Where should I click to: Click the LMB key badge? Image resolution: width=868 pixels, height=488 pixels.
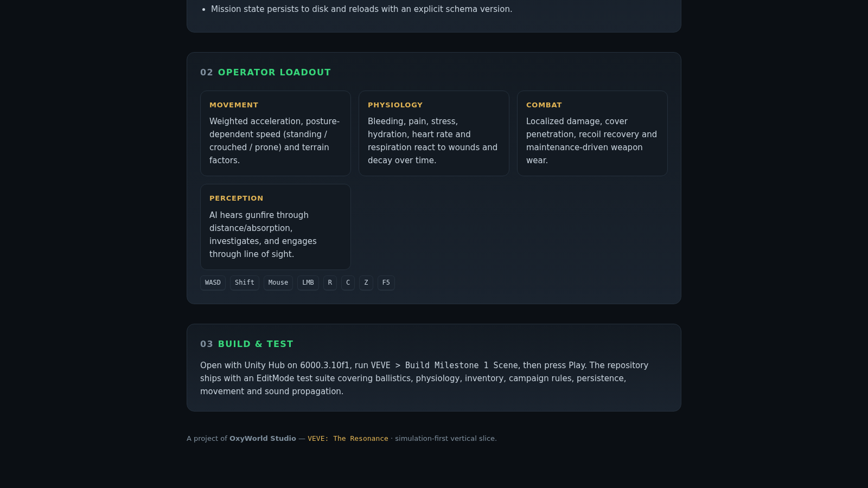(308, 282)
